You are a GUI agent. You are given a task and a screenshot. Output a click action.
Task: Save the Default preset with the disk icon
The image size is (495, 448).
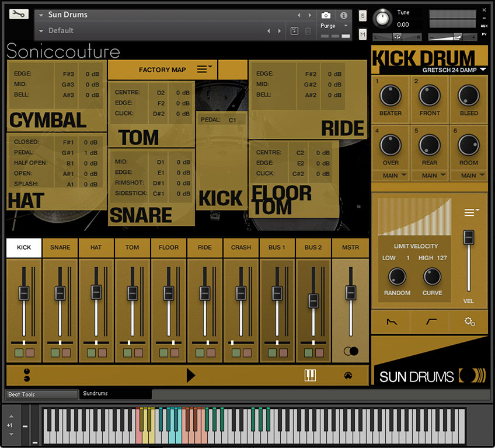(x=294, y=30)
